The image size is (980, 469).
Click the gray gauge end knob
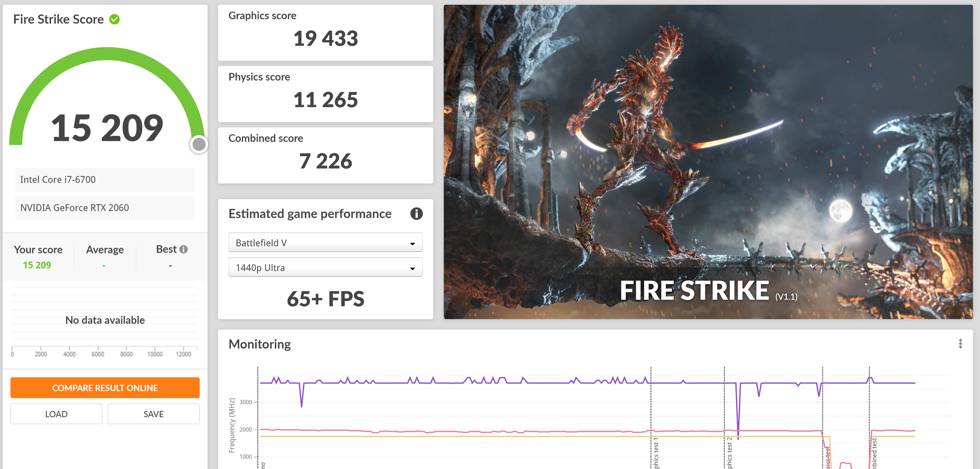click(199, 145)
